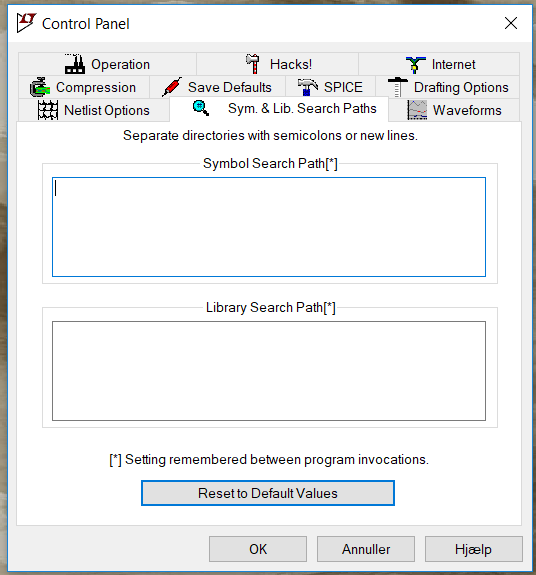Open the Hacks! tab
The height and width of the screenshot is (575, 536).
coord(278,64)
